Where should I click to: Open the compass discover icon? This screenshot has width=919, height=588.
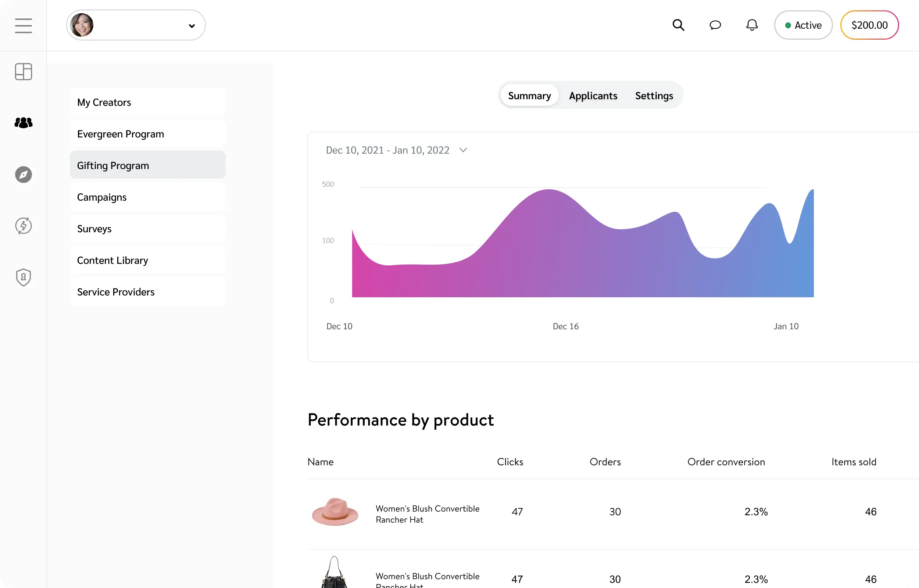(23, 175)
